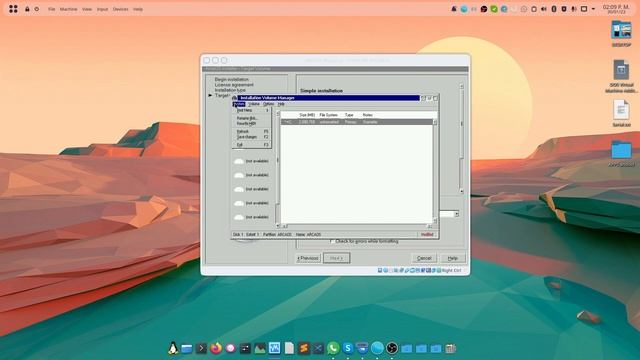The width and height of the screenshot is (640, 360).
Task: Click the Next button in installer
Action: coord(336,258)
